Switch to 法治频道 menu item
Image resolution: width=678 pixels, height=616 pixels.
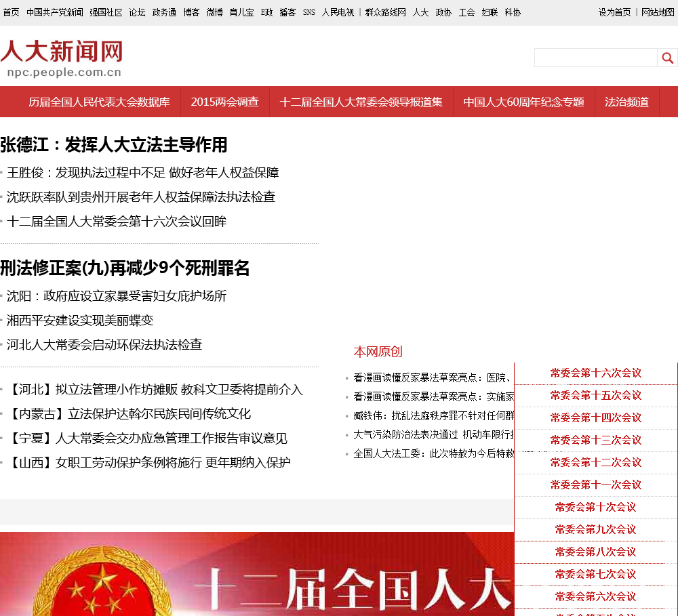pos(626,102)
